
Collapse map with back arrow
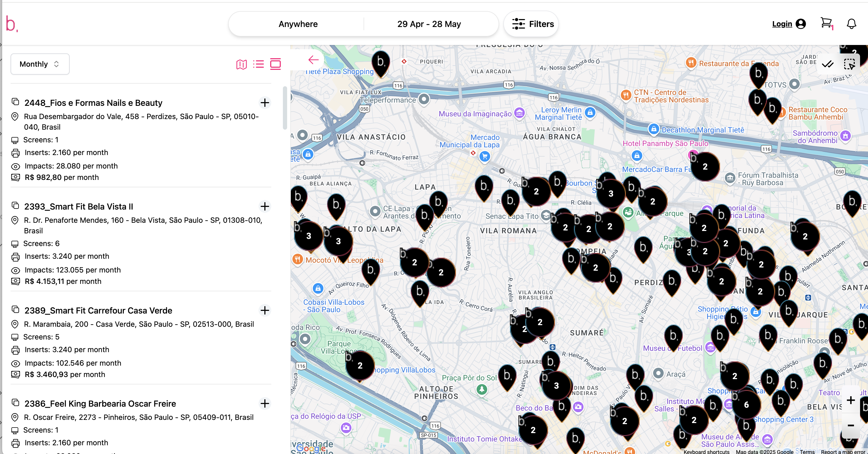pyautogui.click(x=313, y=60)
